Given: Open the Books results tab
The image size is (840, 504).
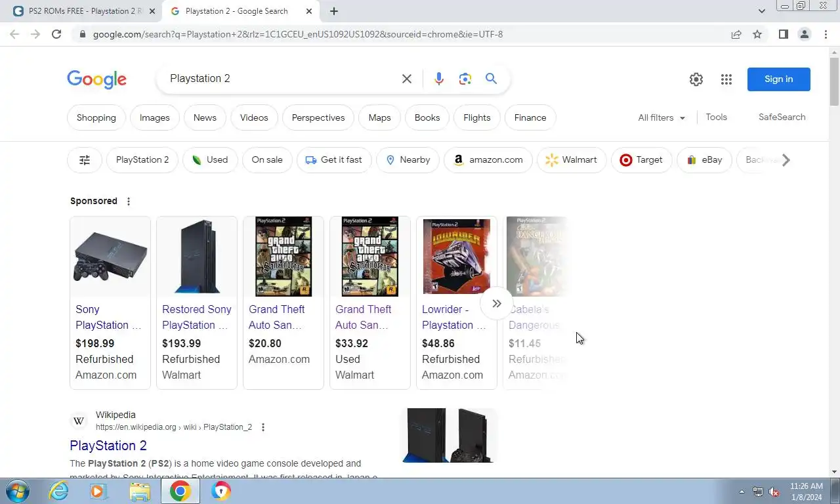Looking at the screenshot, I should point(427,118).
